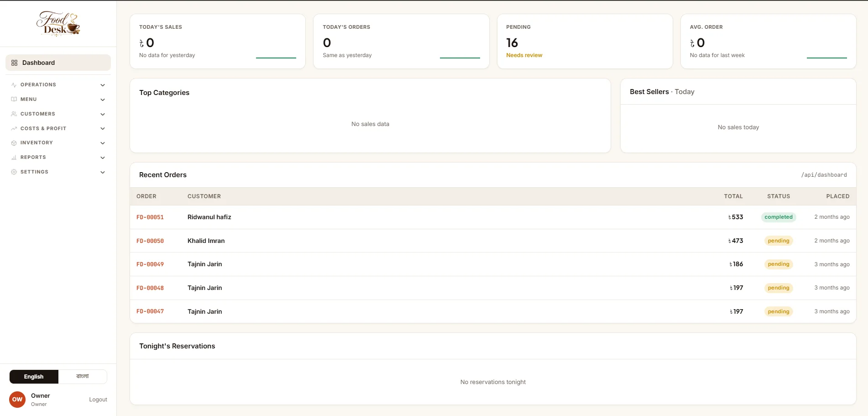
Task: Click the Needs review pending link
Action: [524, 55]
